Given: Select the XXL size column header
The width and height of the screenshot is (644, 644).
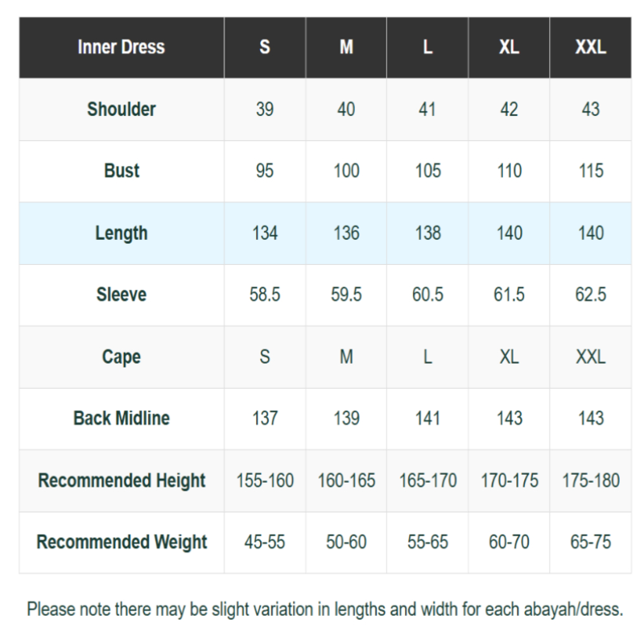Looking at the screenshot, I should pyautogui.click(x=590, y=47).
